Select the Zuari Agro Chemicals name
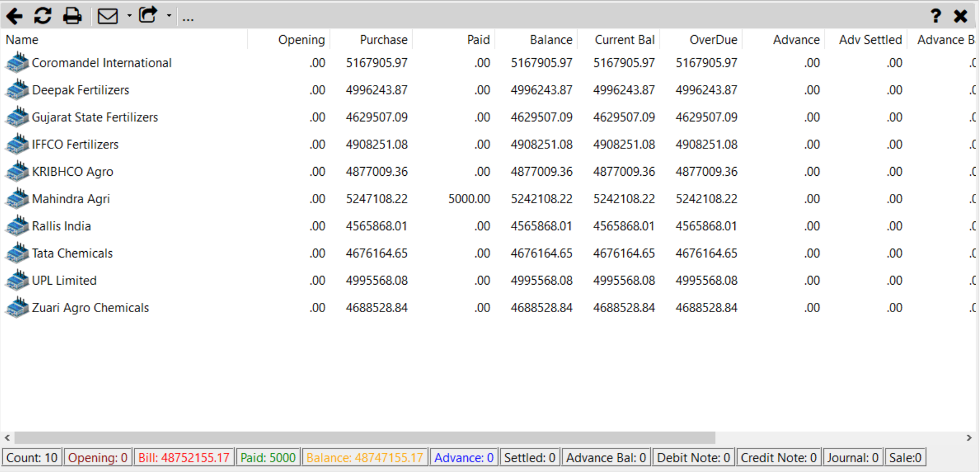This screenshot has width=980, height=472. click(x=90, y=307)
